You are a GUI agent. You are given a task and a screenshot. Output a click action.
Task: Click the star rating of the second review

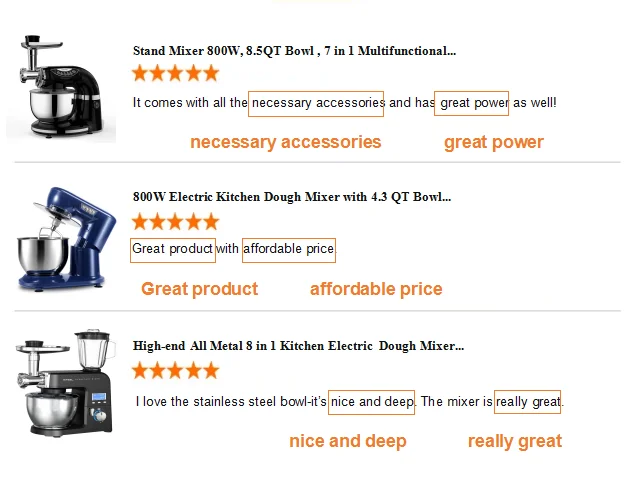175,221
